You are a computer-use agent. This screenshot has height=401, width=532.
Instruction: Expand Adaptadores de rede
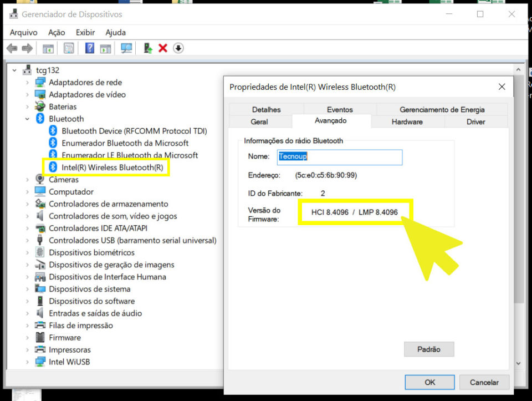click(x=27, y=83)
